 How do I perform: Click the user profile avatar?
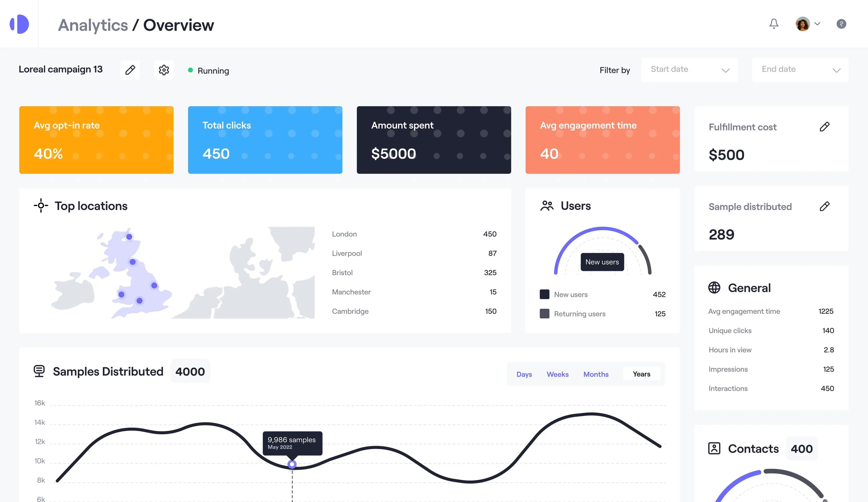(802, 24)
